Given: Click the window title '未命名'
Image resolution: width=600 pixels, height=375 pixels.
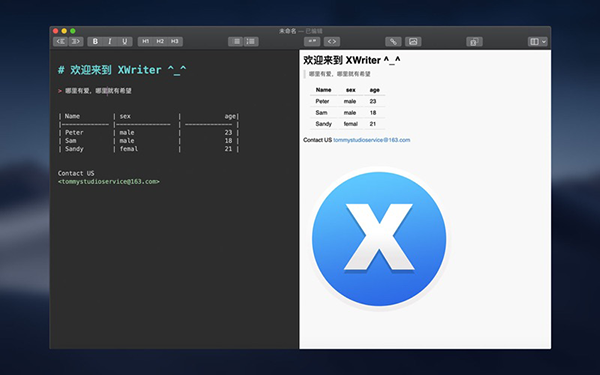Looking at the screenshot, I should pos(287,31).
